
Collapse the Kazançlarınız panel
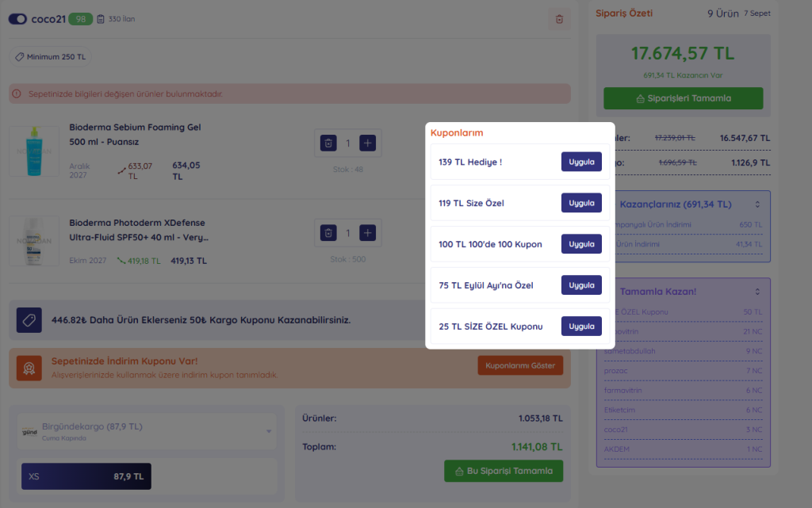click(x=757, y=204)
